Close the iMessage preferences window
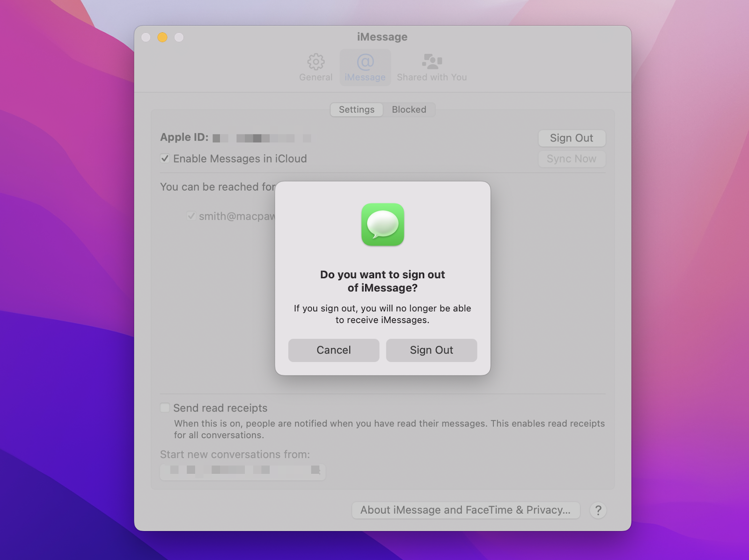 click(146, 37)
